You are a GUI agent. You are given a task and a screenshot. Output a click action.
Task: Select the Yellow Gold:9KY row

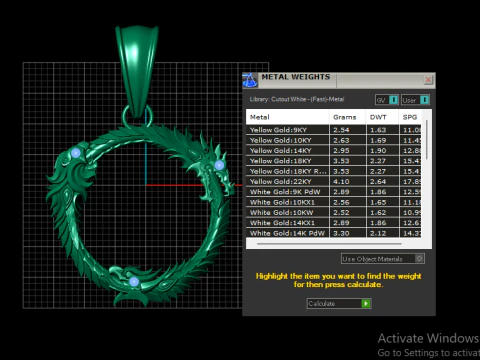(x=333, y=130)
